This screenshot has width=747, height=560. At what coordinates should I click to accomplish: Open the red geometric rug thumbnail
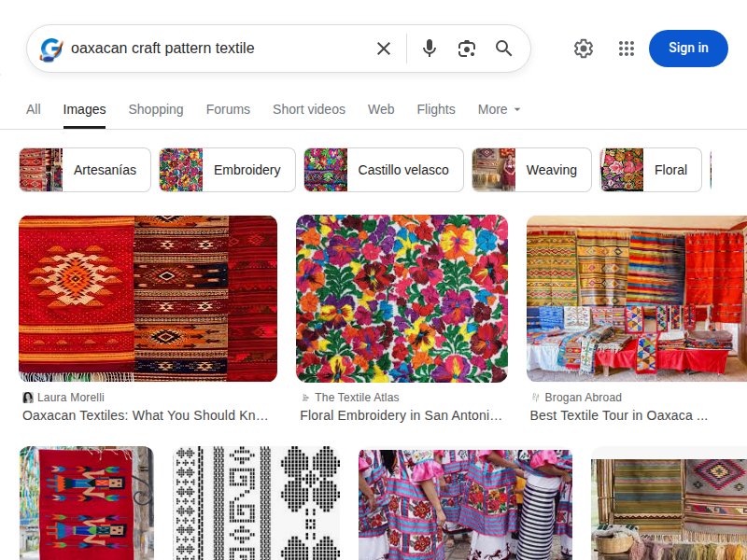148,297
